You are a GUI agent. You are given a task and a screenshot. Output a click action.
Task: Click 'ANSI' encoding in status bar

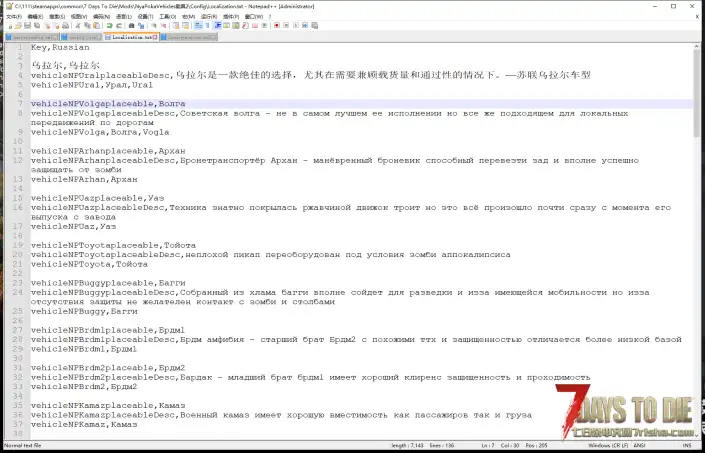pyautogui.click(x=639, y=445)
